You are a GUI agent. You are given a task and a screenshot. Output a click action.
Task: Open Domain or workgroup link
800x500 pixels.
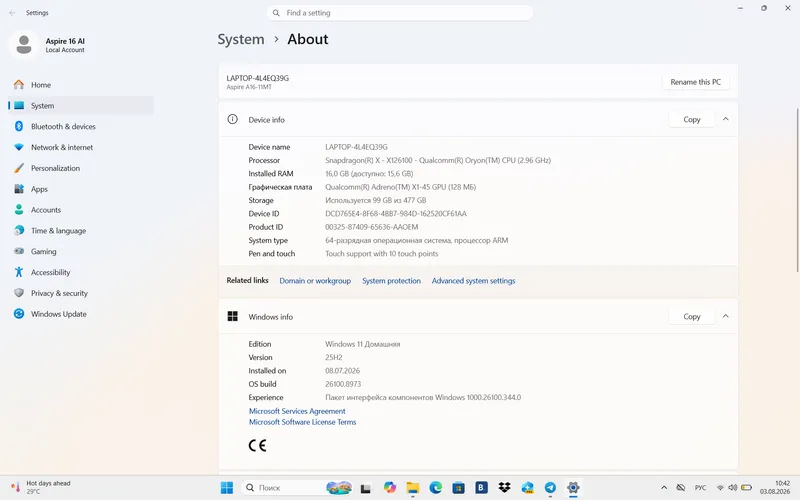[x=315, y=281]
